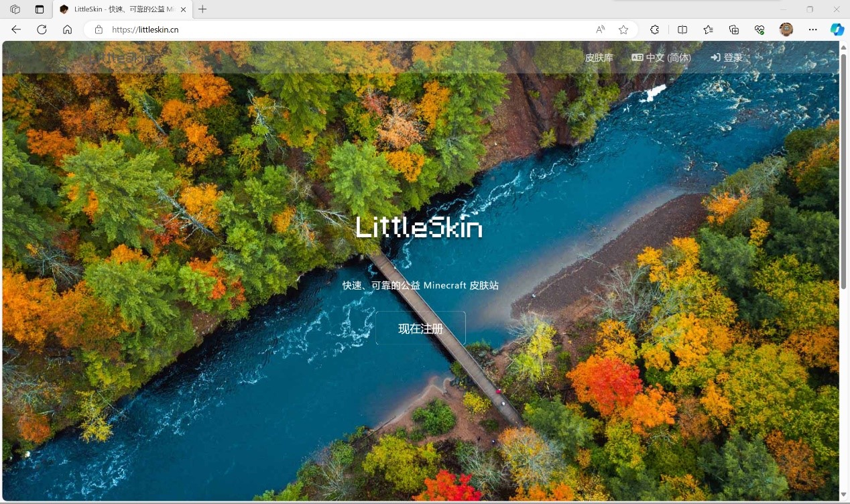Click the Edge profile avatar

786,29
